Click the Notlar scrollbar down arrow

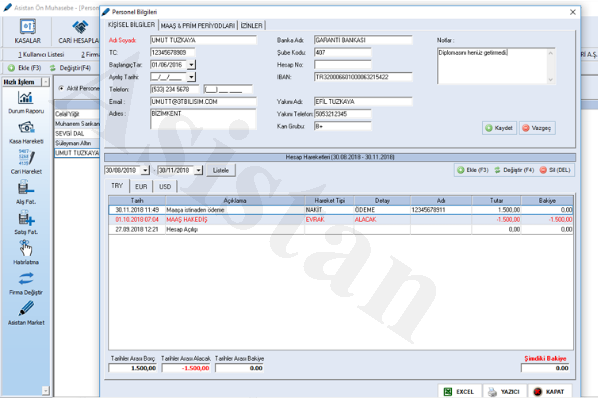550,80
